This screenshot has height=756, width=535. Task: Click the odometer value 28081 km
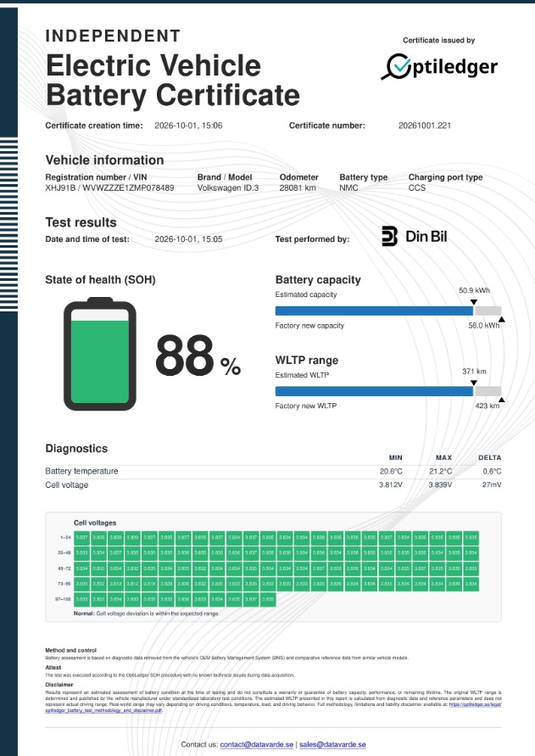click(x=298, y=188)
